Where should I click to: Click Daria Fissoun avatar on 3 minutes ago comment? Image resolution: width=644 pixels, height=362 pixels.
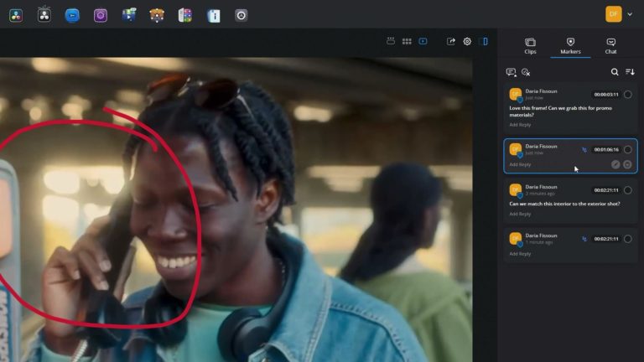tap(516, 190)
